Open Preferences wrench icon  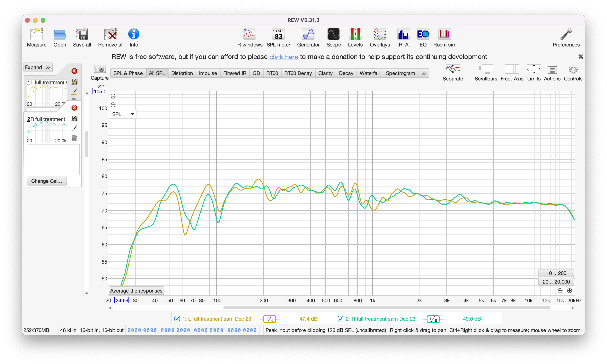click(x=566, y=34)
